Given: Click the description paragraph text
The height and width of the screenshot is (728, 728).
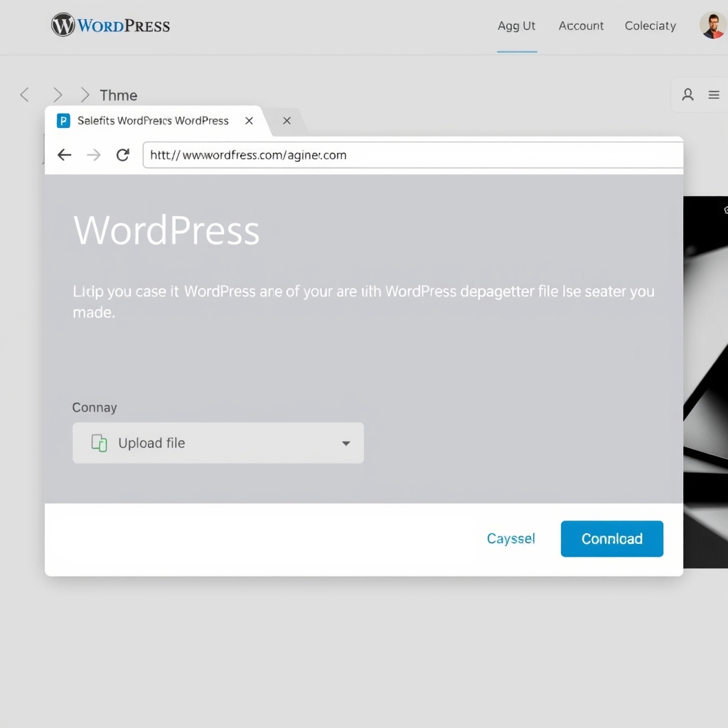Looking at the screenshot, I should click(363, 301).
